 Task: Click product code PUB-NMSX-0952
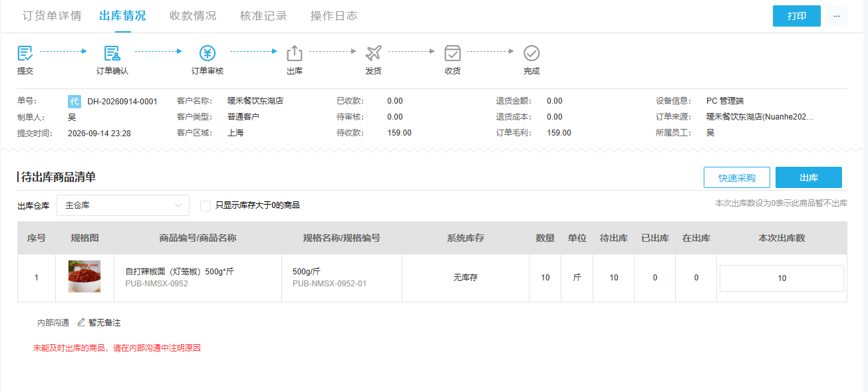(157, 284)
